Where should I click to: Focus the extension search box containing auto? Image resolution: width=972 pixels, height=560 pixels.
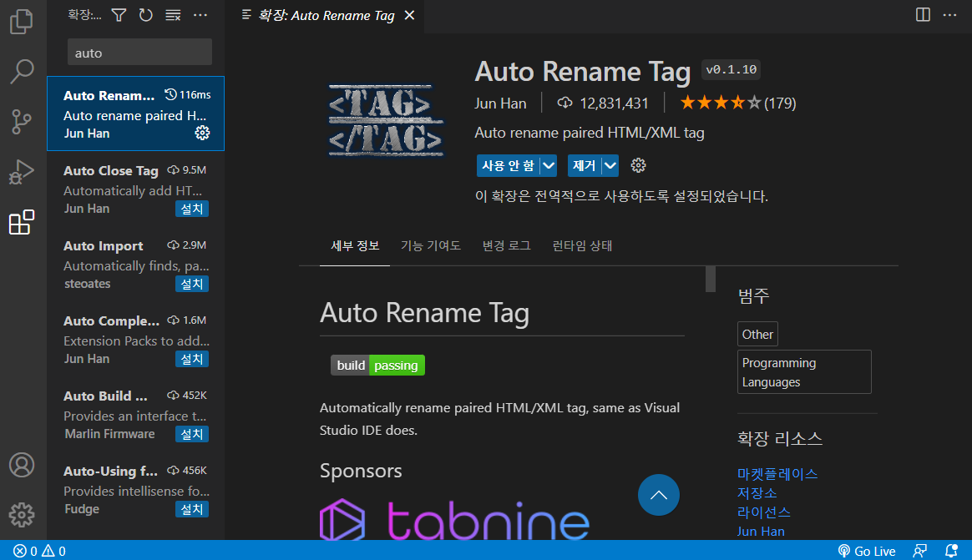tap(139, 53)
